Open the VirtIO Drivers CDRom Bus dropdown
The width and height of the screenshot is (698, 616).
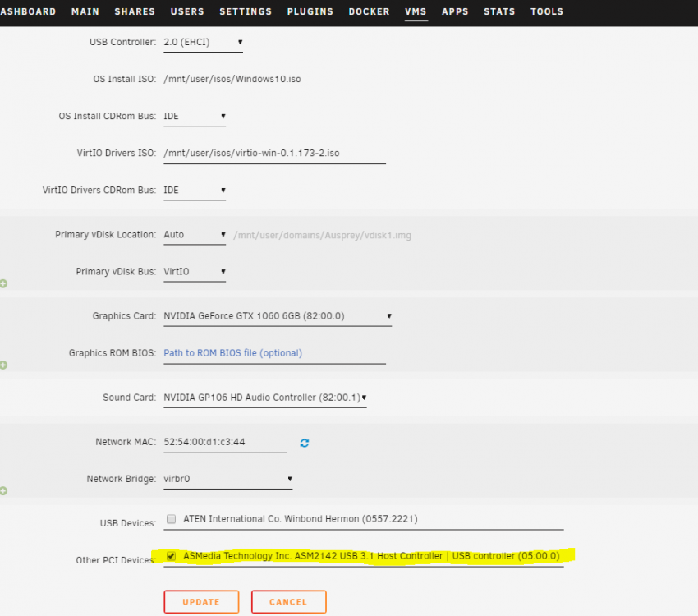tap(195, 190)
